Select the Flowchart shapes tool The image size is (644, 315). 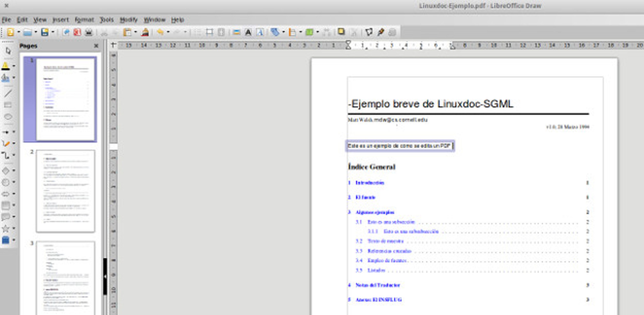pos(6,205)
